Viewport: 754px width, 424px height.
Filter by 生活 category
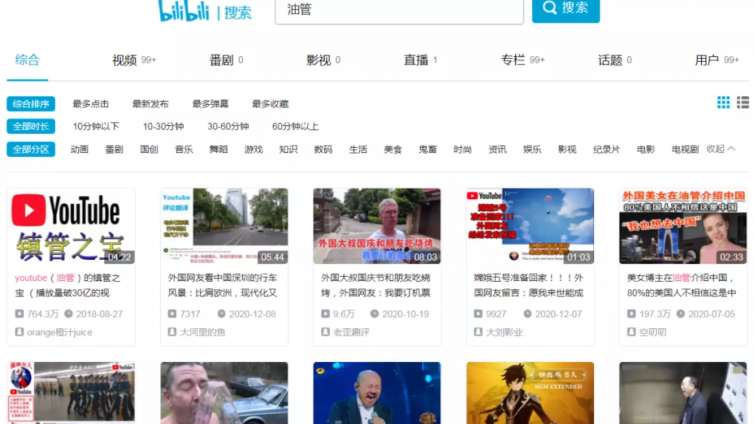[x=358, y=150]
